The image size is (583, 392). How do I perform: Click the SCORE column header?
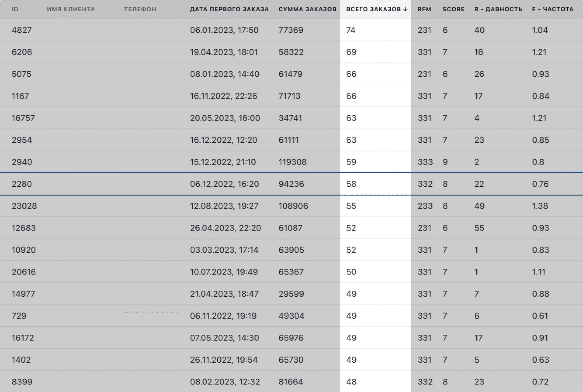pyautogui.click(x=453, y=10)
